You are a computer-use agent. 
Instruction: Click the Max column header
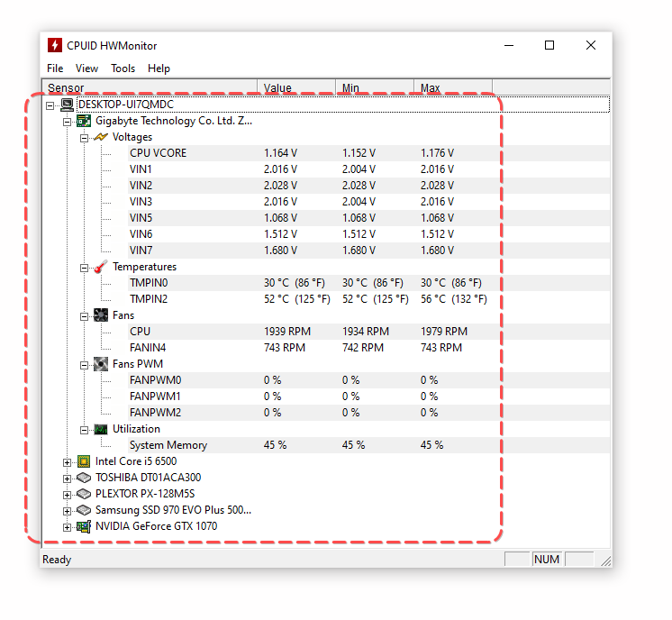(x=453, y=87)
